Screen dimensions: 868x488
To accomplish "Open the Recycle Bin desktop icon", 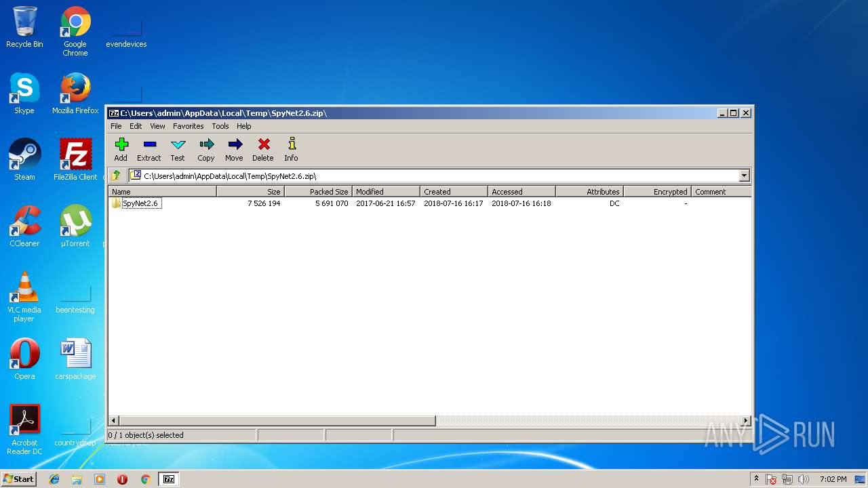I will click(24, 28).
